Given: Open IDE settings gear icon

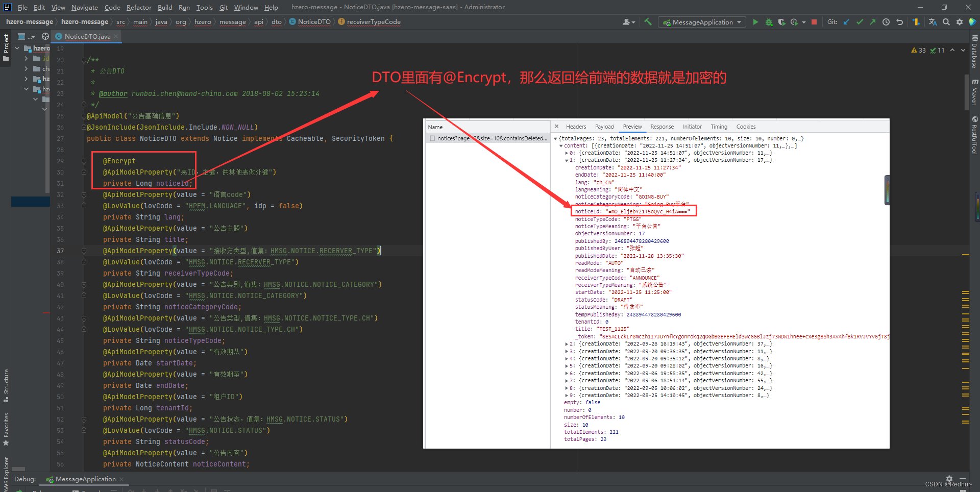Looking at the screenshot, I should click(x=960, y=22).
